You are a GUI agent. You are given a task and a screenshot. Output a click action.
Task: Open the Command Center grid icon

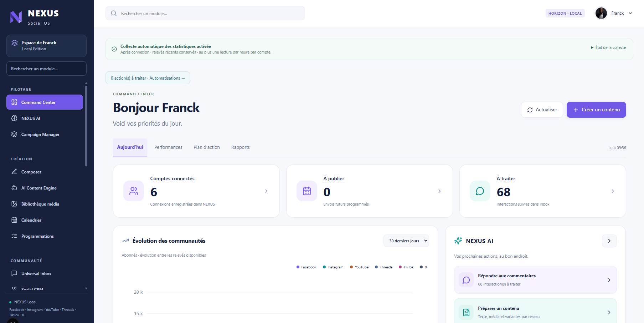click(14, 102)
